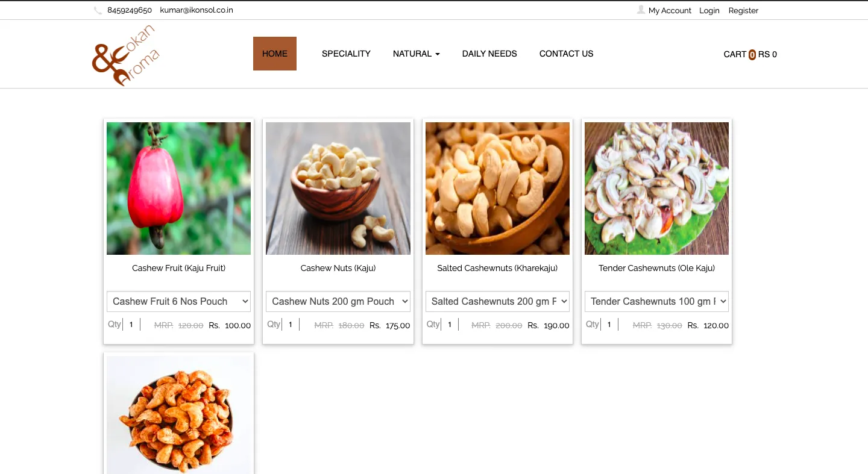This screenshot has width=868, height=474.
Task: Click the Cashew Fruit product image
Action: point(178,189)
